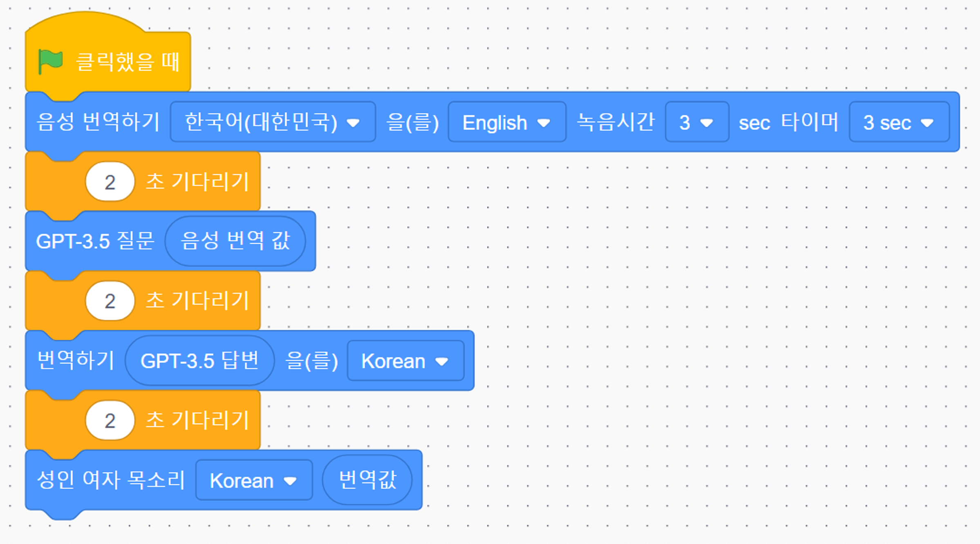The width and height of the screenshot is (980, 544).
Task: Click the '음성 번역하기' block label
Action: (x=98, y=122)
